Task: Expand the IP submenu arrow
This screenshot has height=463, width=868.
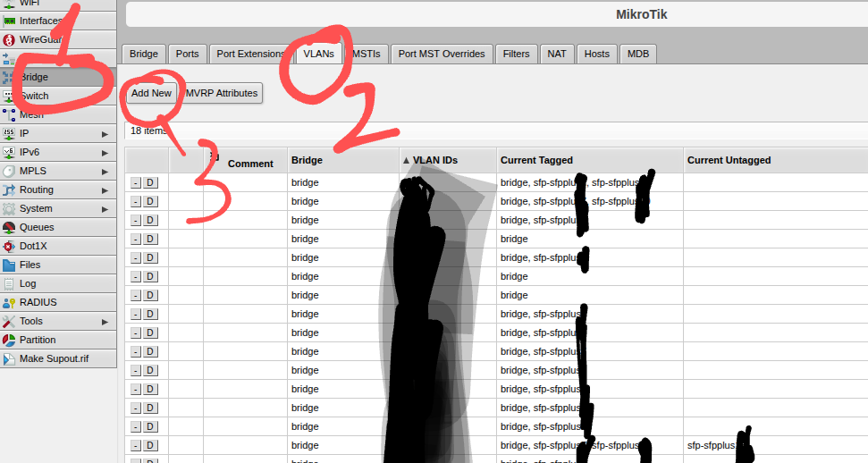Action: point(105,133)
